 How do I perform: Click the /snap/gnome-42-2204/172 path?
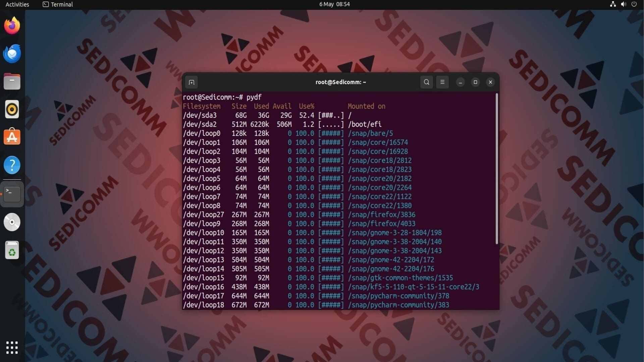click(x=391, y=260)
